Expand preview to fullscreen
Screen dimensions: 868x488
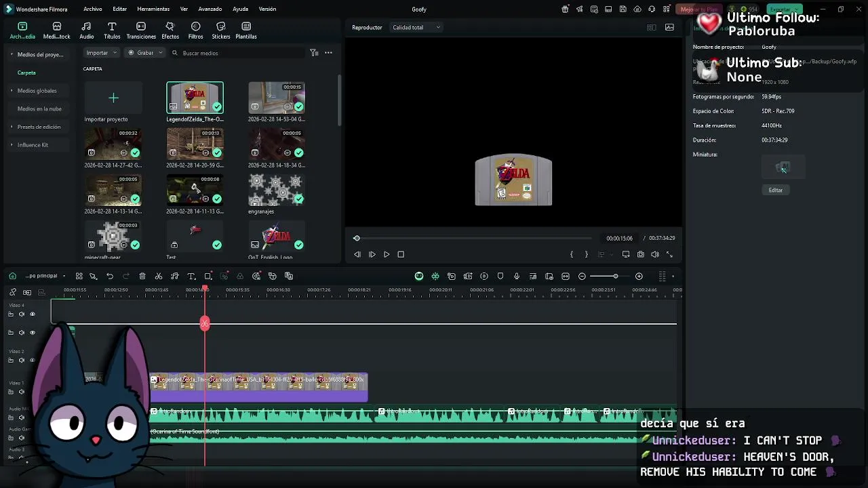click(x=669, y=254)
